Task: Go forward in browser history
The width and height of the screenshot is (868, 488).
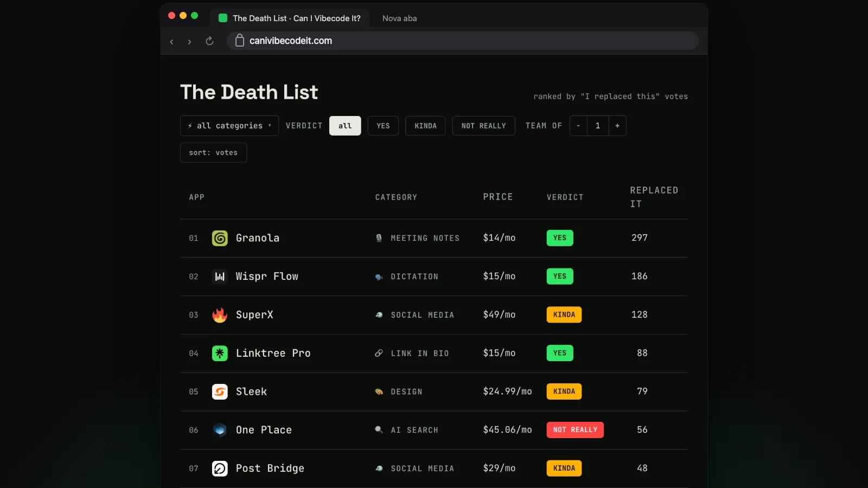Action: click(x=189, y=41)
